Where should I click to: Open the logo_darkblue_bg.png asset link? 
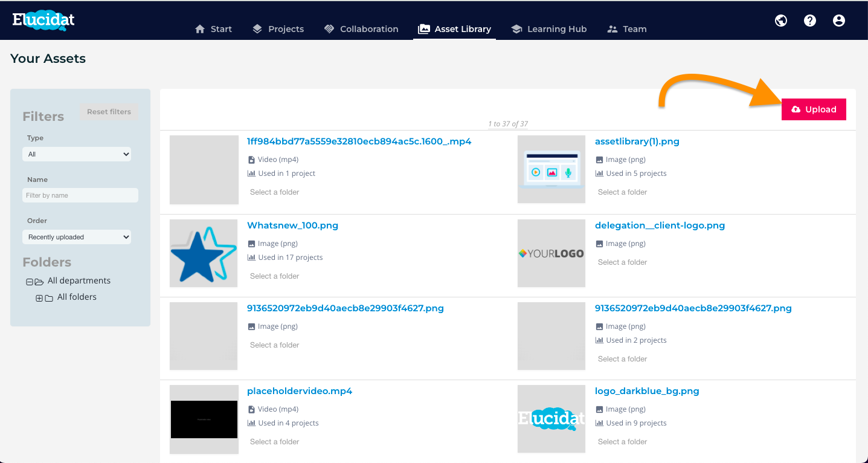tap(647, 391)
